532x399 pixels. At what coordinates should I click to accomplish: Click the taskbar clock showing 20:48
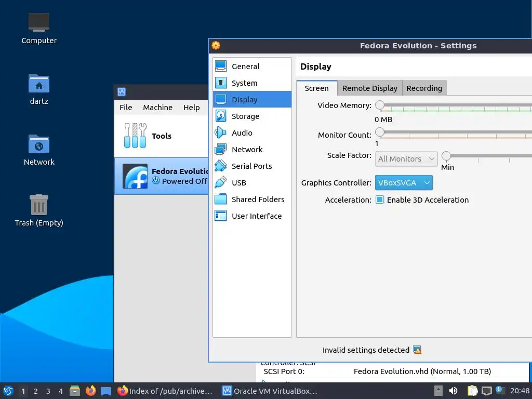pos(520,391)
